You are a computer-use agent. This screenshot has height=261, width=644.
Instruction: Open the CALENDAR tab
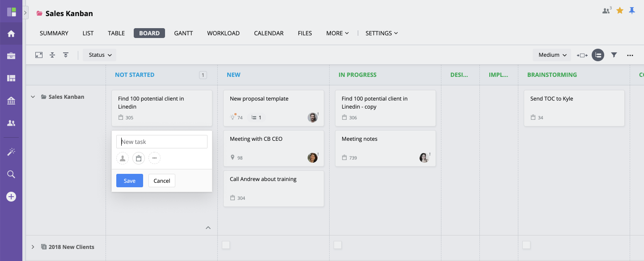pos(269,33)
